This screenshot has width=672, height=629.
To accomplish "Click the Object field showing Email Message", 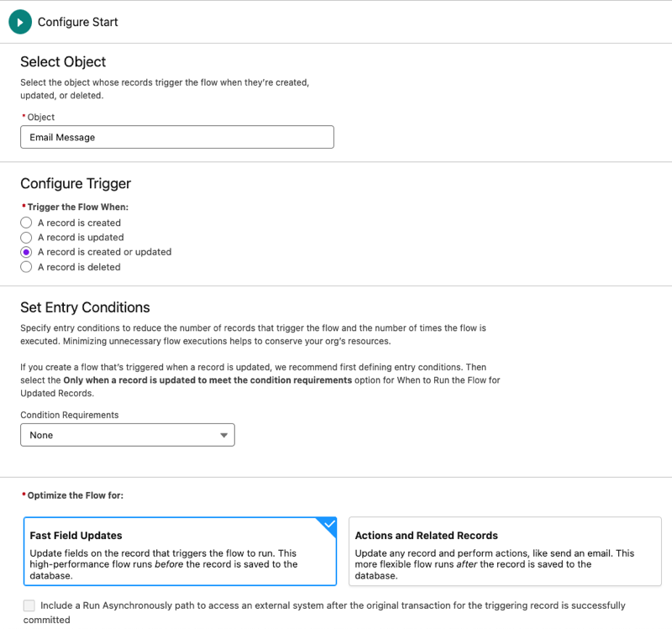I will click(x=177, y=137).
